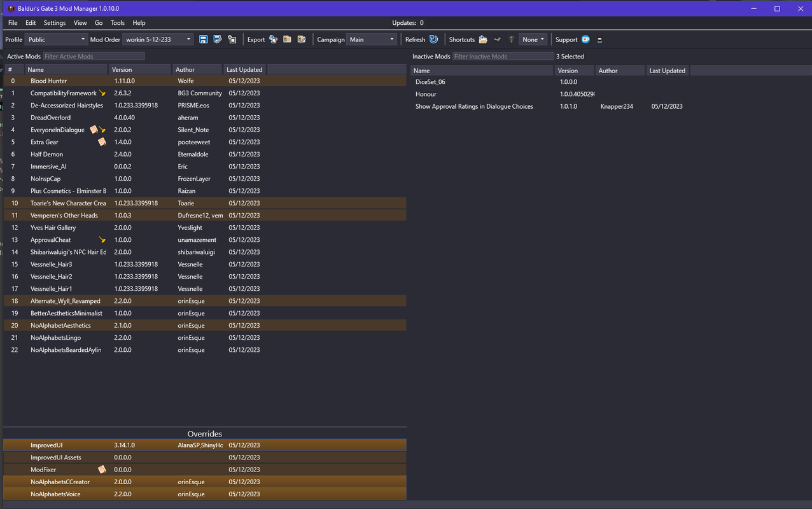This screenshot has height=509, width=812.
Task: Sort active mods by Last Updated column
Action: point(244,70)
